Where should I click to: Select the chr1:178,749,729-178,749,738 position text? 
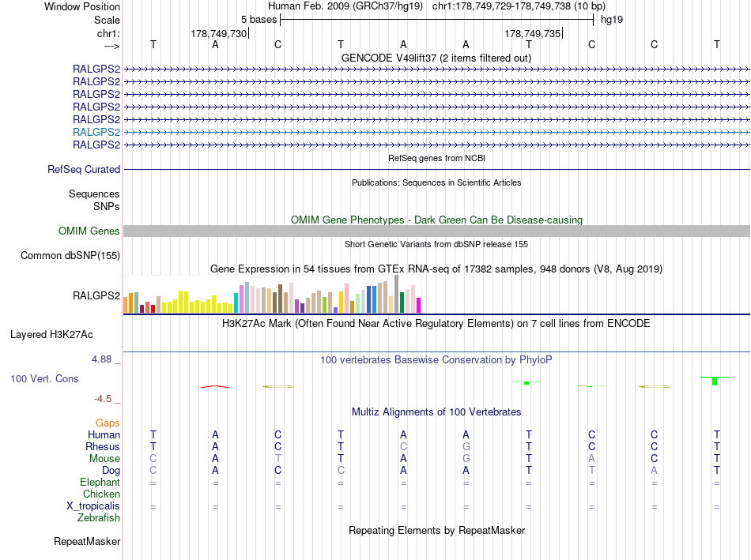tap(519, 6)
